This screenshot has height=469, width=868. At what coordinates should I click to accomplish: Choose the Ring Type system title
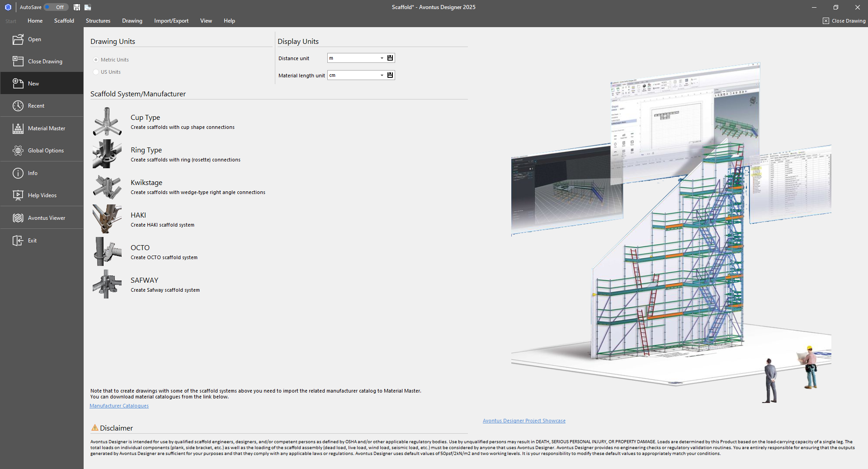[146, 150]
